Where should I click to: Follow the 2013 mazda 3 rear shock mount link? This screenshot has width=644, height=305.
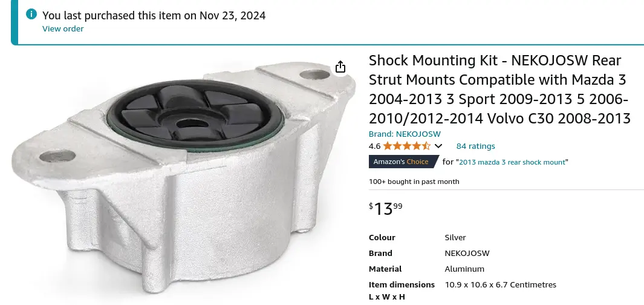[x=513, y=162]
